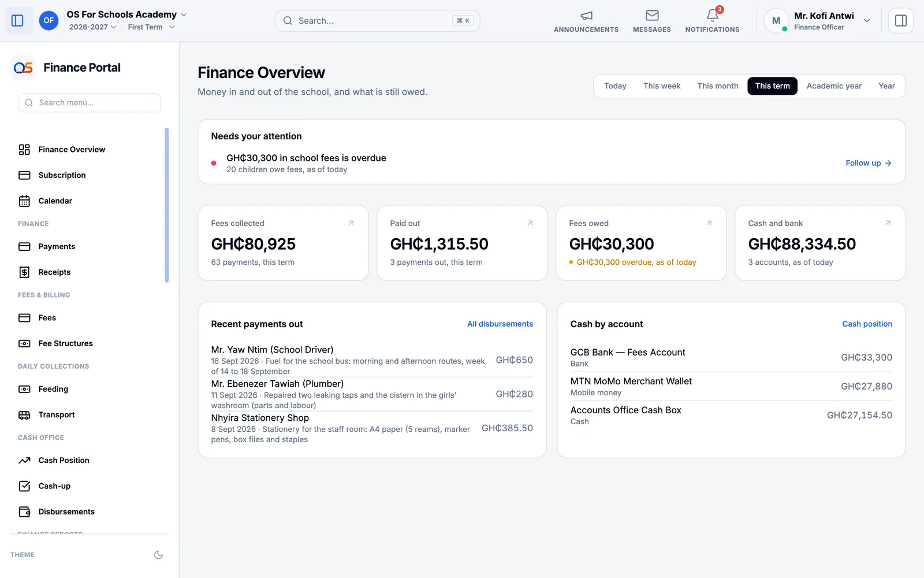Select the Year period tab
The height and width of the screenshot is (578, 924).
pyautogui.click(x=886, y=86)
